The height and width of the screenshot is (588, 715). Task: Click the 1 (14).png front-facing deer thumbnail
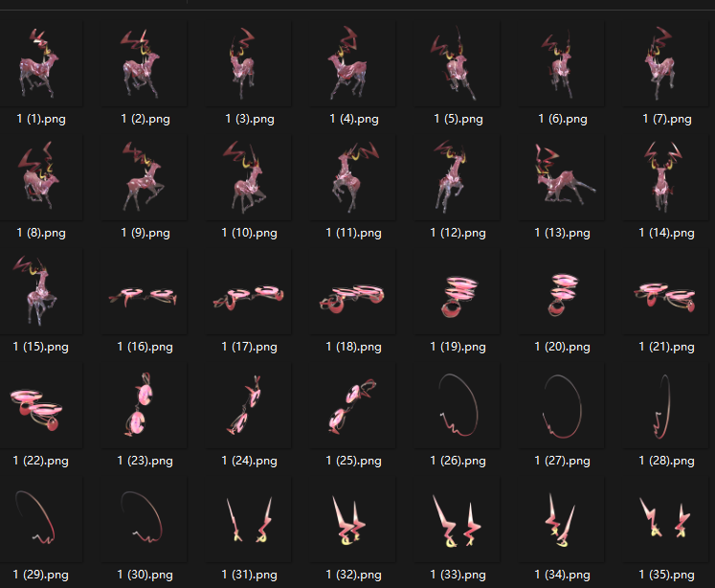click(666, 178)
